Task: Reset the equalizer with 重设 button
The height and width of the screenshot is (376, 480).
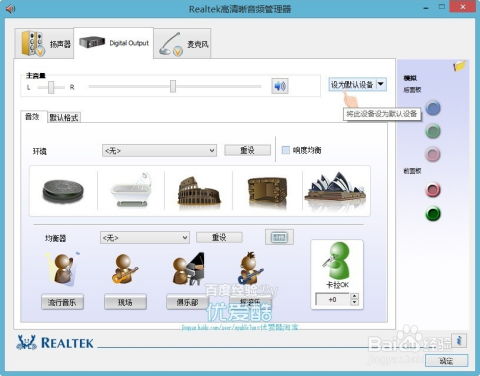Action: click(x=219, y=237)
